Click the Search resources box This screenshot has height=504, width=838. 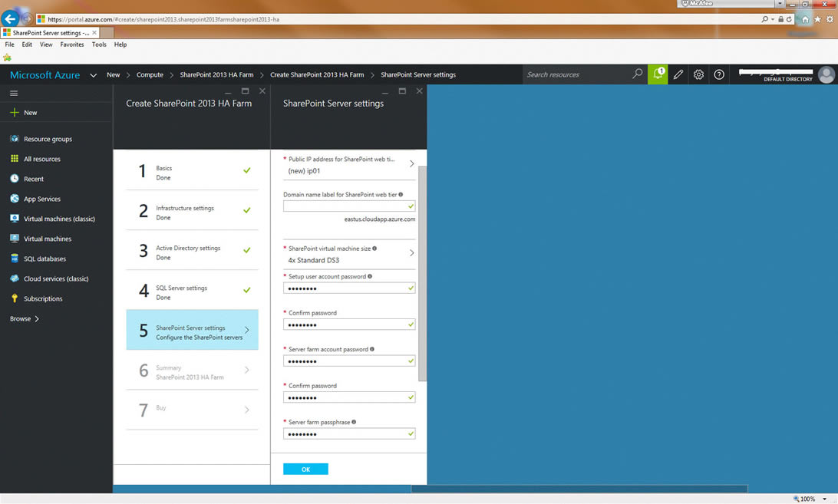[x=577, y=74]
